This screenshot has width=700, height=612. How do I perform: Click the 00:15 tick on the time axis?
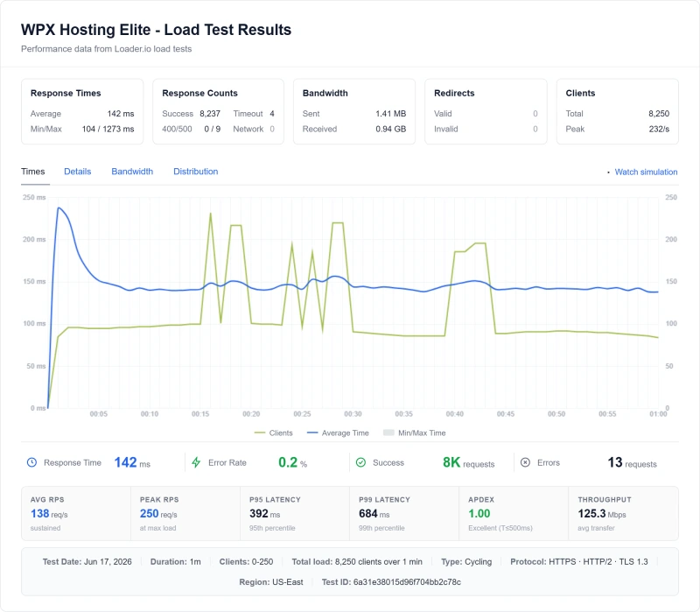200,414
